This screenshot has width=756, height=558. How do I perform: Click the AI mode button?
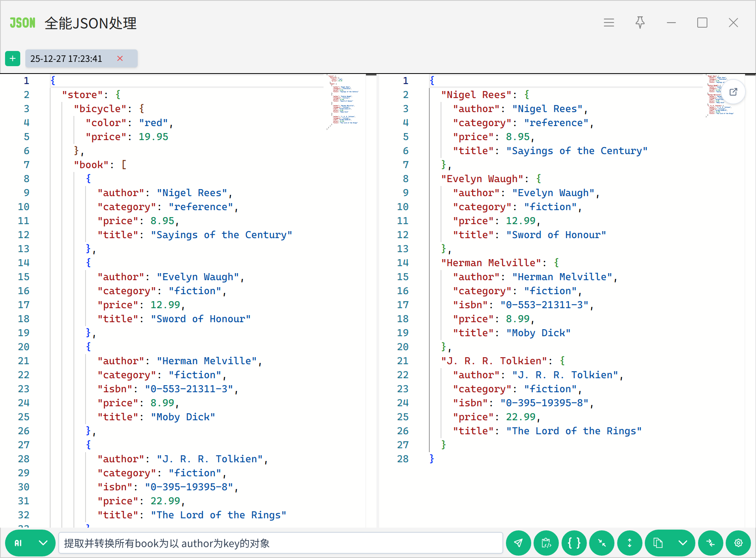[19, 543]
